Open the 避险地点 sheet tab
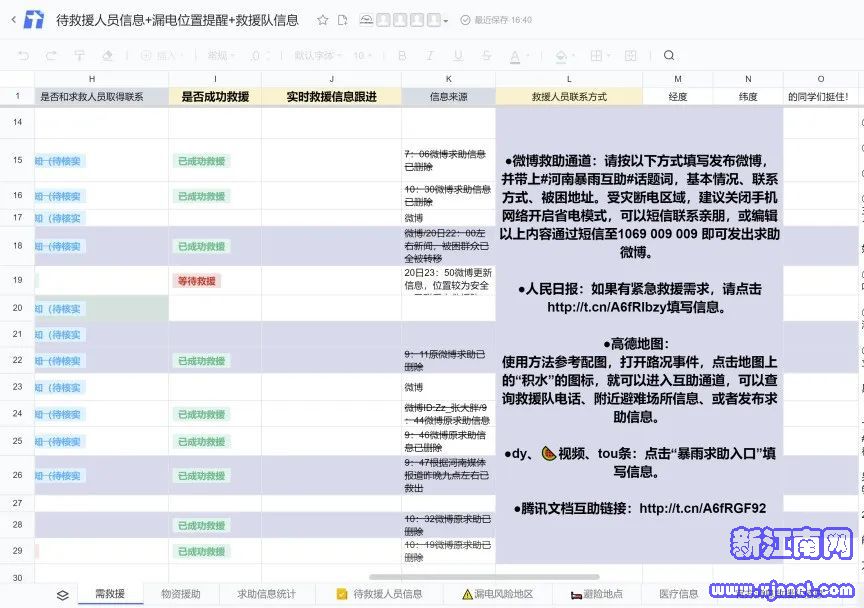Image resolution: width=864 pixels, height=608 pixels. click(x=597, y=594)
